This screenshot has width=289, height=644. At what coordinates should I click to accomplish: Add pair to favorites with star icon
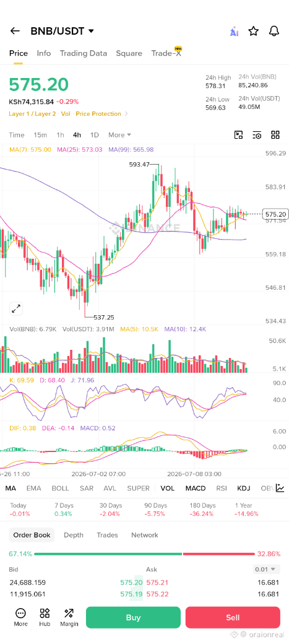pos(254,31)
